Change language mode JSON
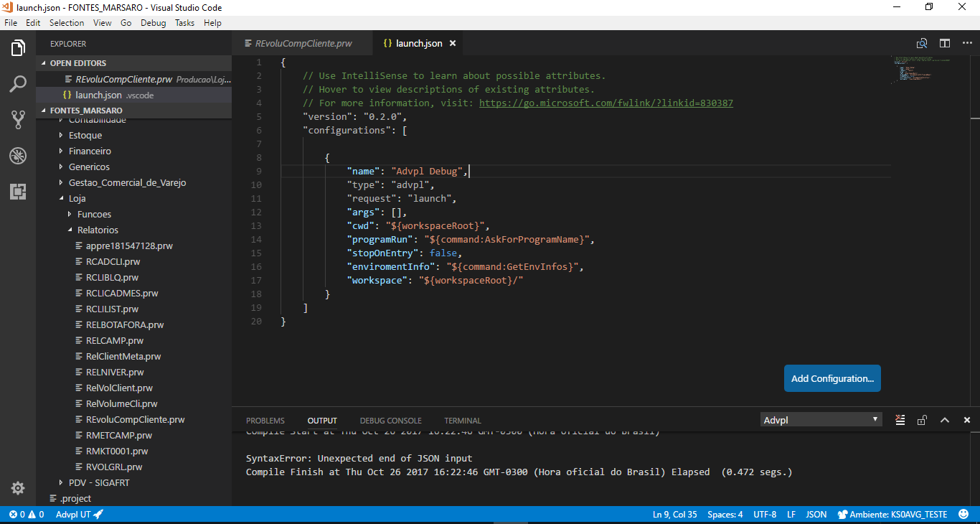Screen dimensions: 980x524 pyautogui.click(x=816, y=515)
